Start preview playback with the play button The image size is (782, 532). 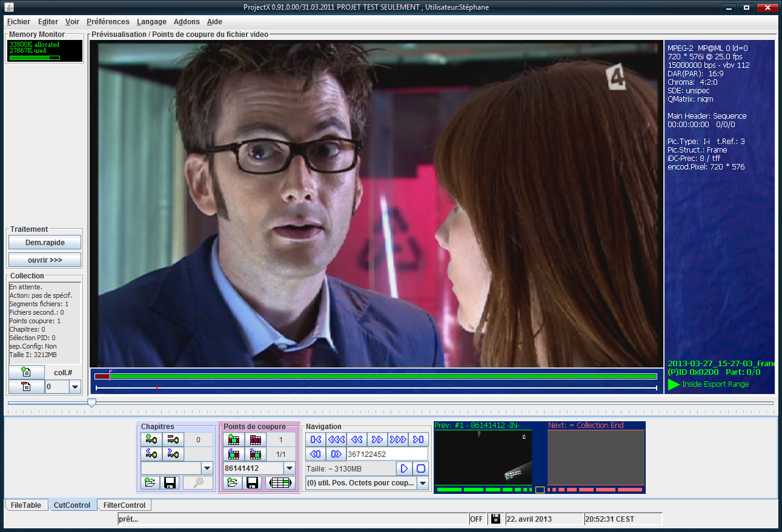pyautogui.click(x=404, y=468)
